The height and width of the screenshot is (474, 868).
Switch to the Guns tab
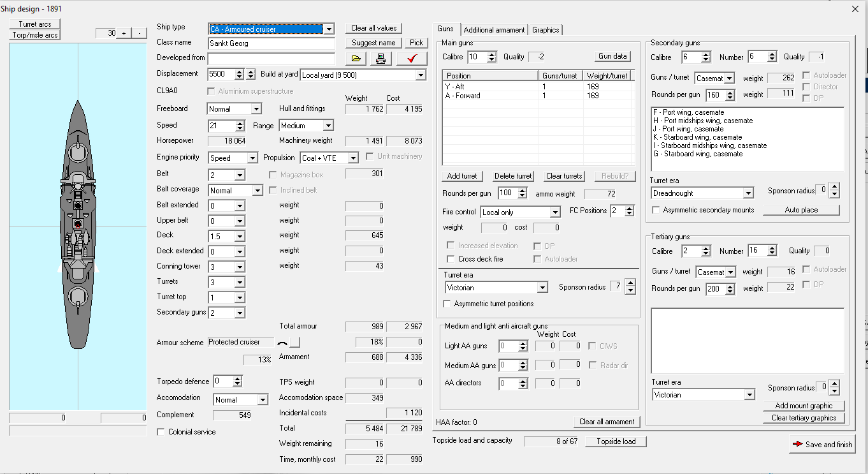(x=445, y=29)
